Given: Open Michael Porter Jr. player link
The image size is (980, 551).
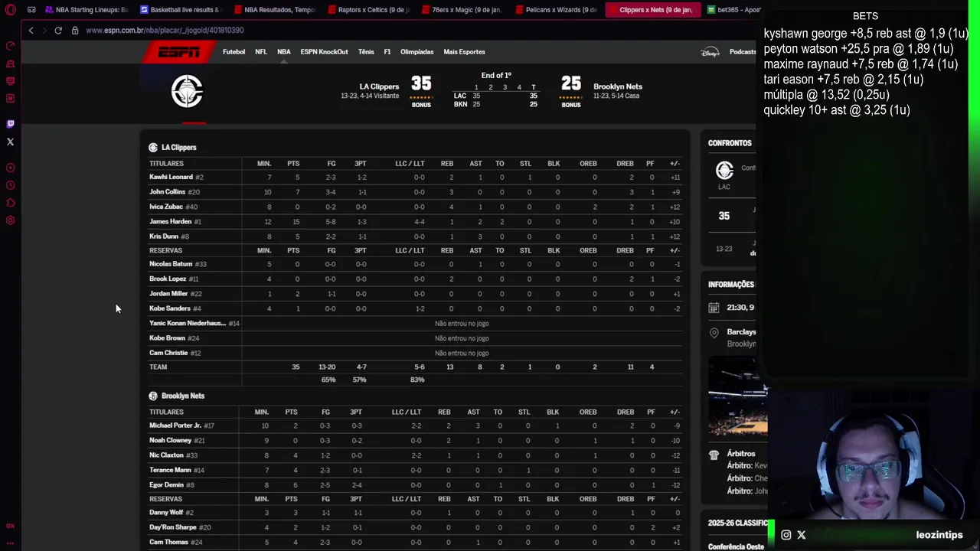Looking at the screenshot, I should [x=175, y=425].
